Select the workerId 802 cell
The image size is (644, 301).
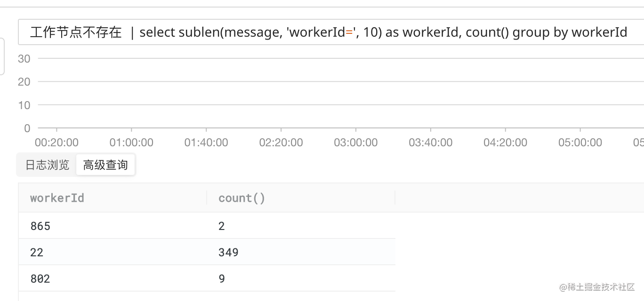coord(40,279)
